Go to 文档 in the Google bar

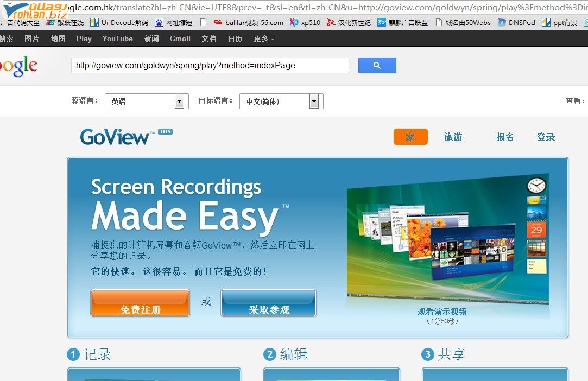pyautogui.click(x=209, y=39)
